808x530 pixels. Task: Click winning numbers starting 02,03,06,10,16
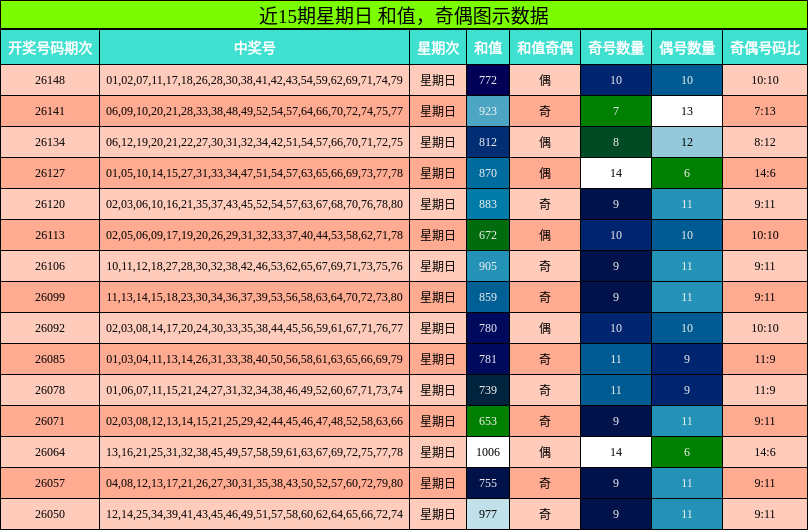click(x=255, y=204)
